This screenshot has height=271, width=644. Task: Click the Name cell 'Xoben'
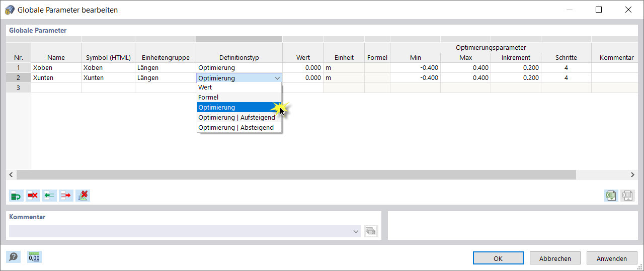tap(56, 68)
